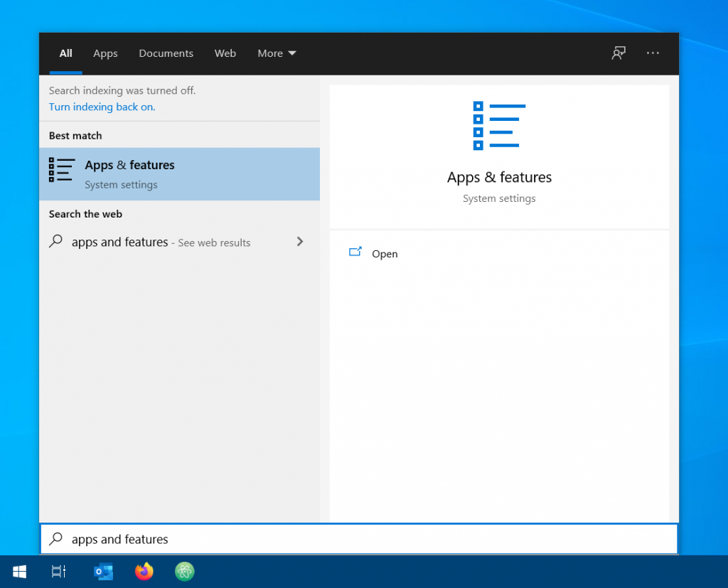Open the Apps & features best match icon

[61, 171]
